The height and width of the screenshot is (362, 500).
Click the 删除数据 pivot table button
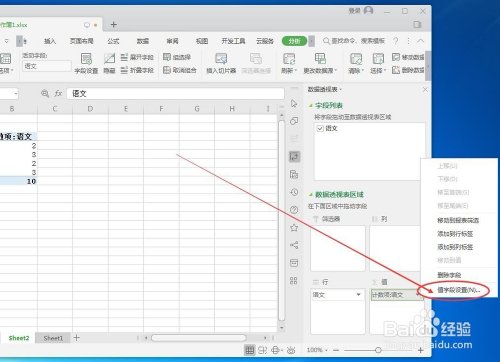click(x=408, y=70)
